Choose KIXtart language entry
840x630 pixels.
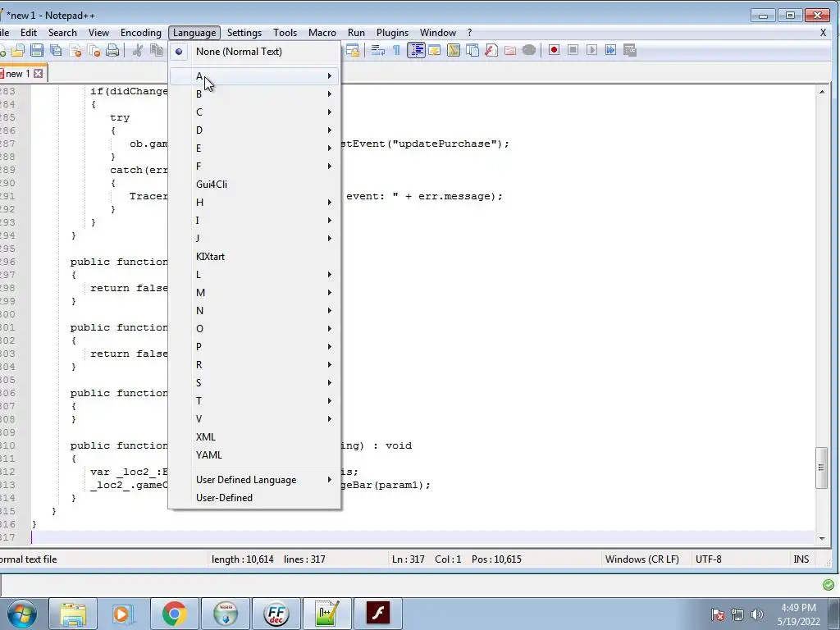(254, 257)
